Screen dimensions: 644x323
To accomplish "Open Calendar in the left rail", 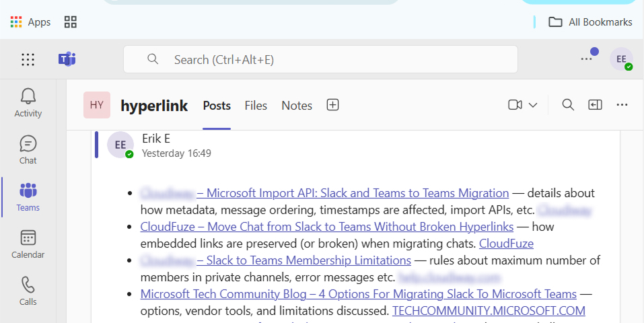I will pyautogui.click(x=28, y=244).
